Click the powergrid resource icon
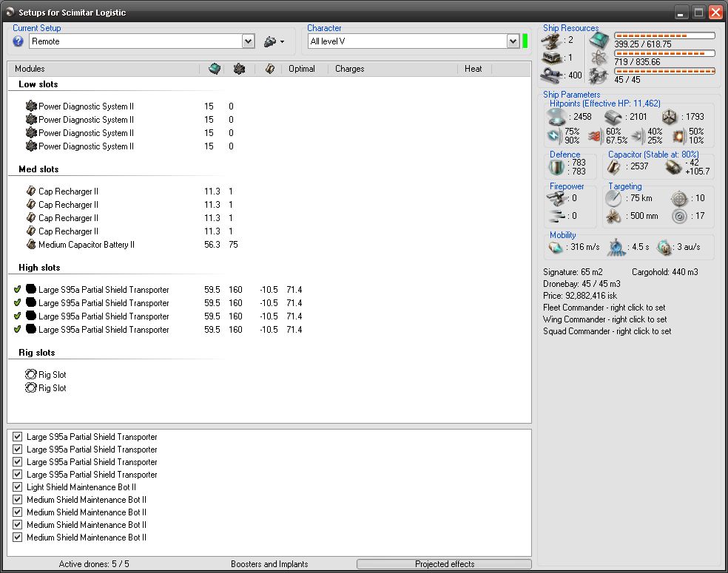 coord(599,58)
